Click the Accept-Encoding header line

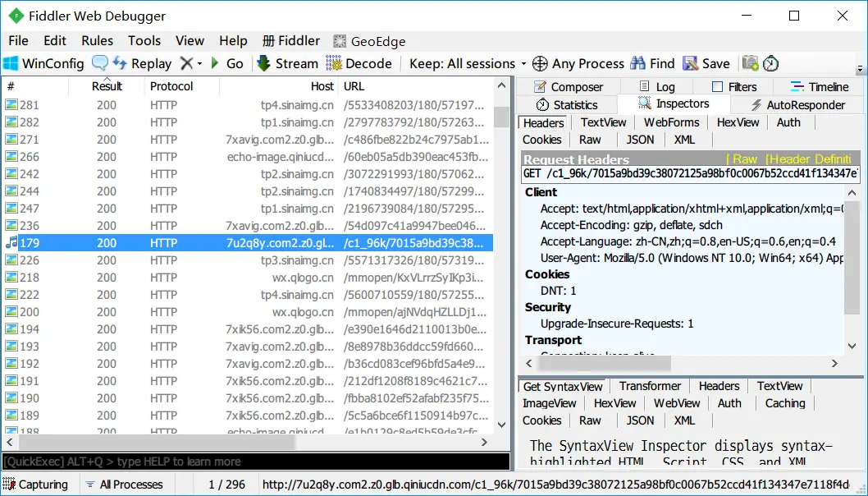pos(631,225)
